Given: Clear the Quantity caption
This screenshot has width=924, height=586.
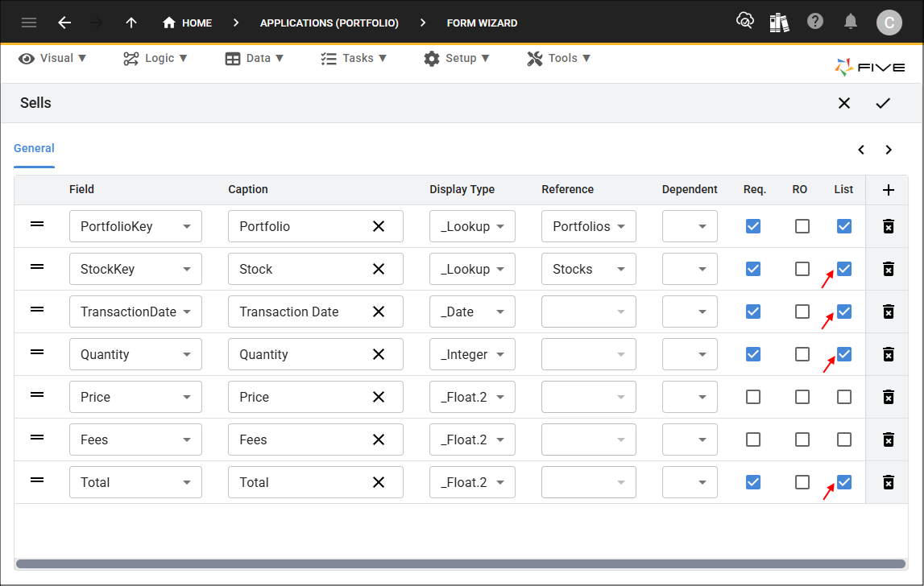Looking at the screenshot, I should tap(379, 354).
